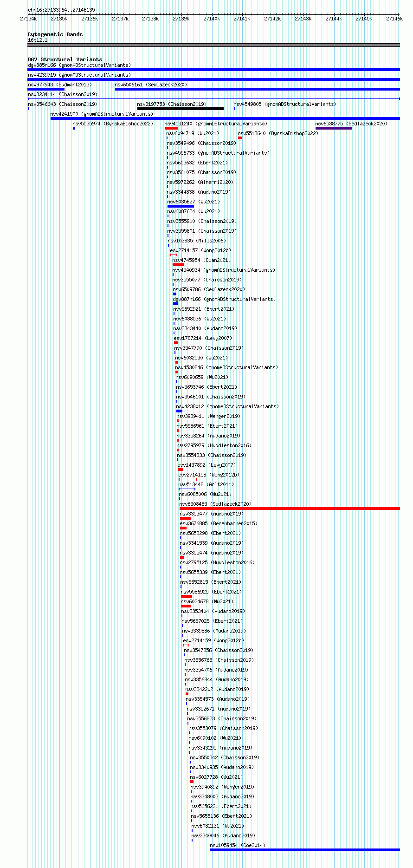Click the purple nsv6588775 variant bar
This screenshot has height=868, width=413.
(334, 128)
